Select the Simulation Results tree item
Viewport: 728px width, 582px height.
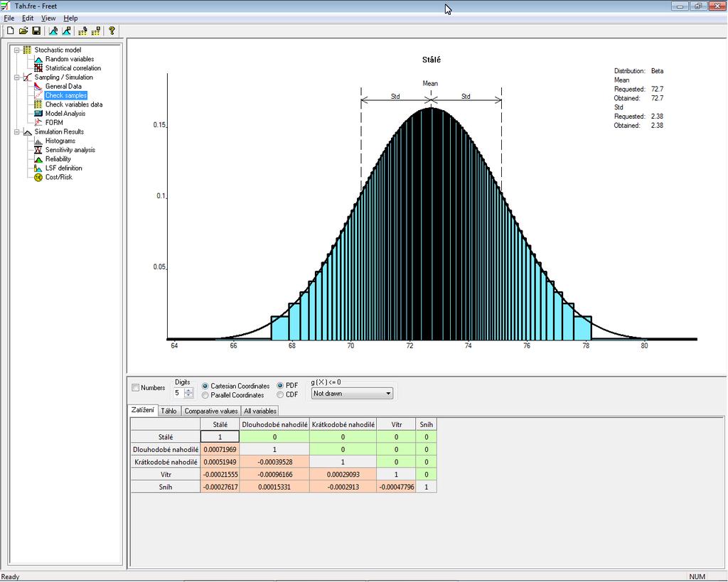pos(59,131)
